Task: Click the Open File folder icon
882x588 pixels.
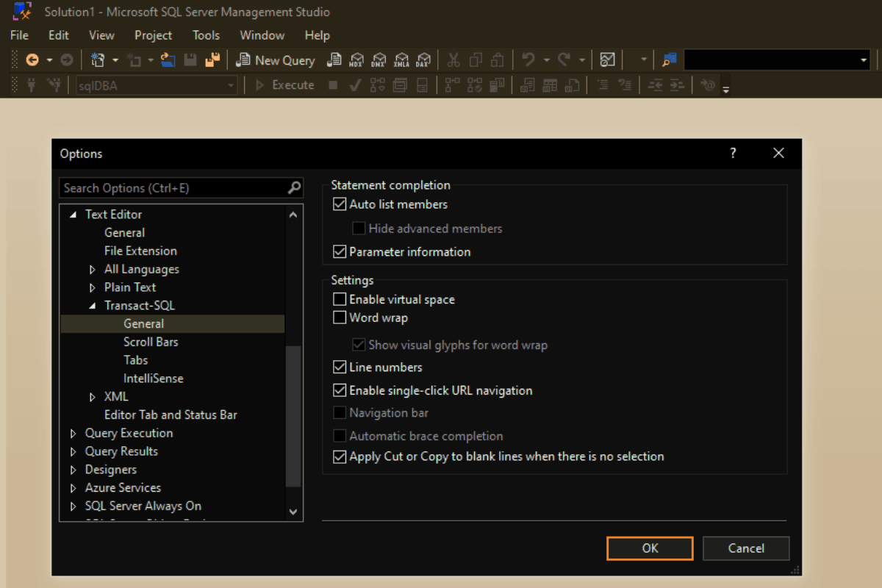Action: click(168, 60)
